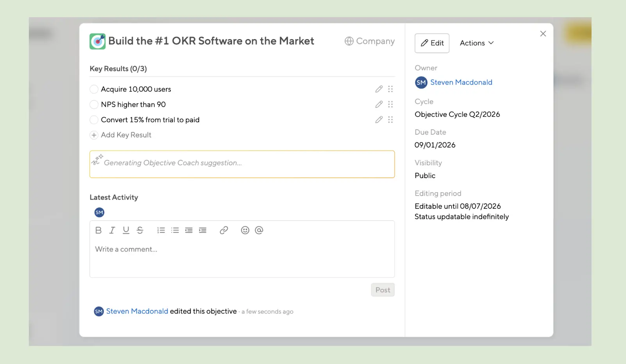Insert a bulleted list
Image resolution: width=626 pixels, height=364 pixels.
click(x=175, y=230)
